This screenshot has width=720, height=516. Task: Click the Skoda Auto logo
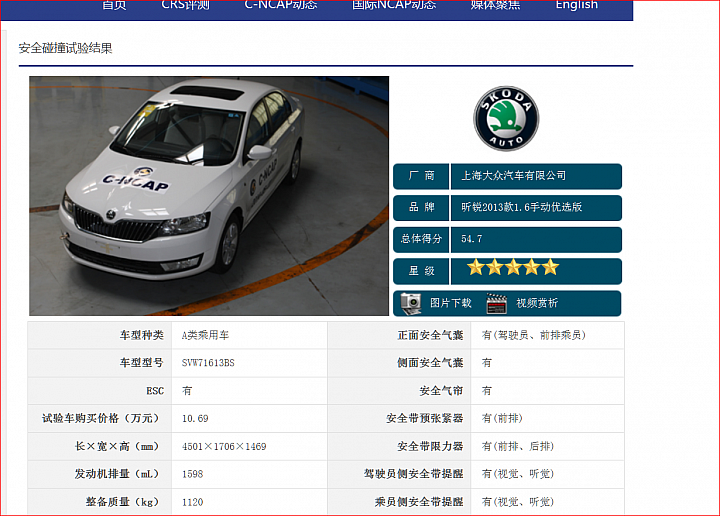point(506,118)
